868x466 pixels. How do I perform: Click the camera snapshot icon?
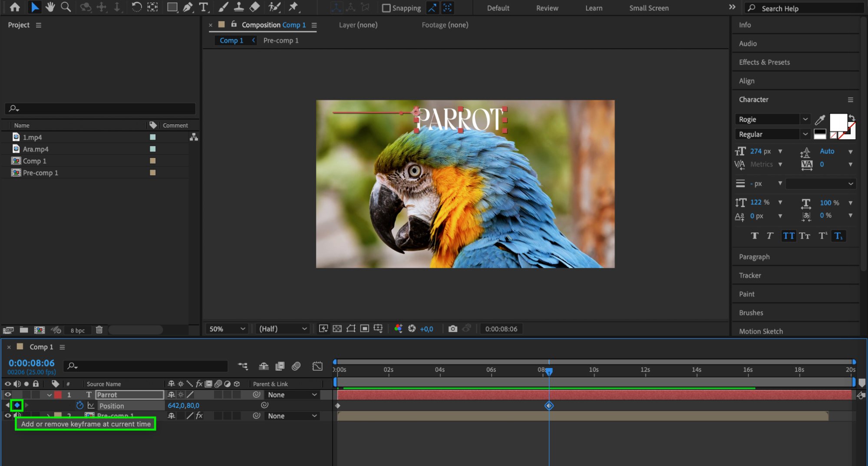pyautogui.click(x=452, y=329)
